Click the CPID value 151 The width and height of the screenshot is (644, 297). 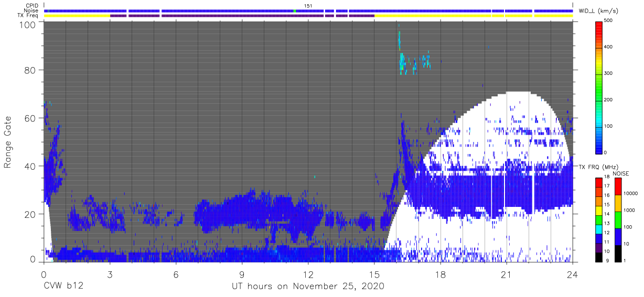click(x=308, y=6)
